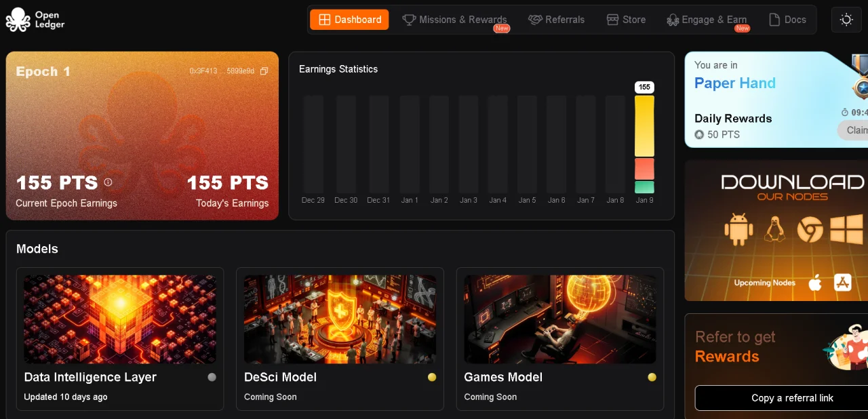
Task: Click the Dec 29 bar in Earnings Statistics
Action: click(313, 144)
